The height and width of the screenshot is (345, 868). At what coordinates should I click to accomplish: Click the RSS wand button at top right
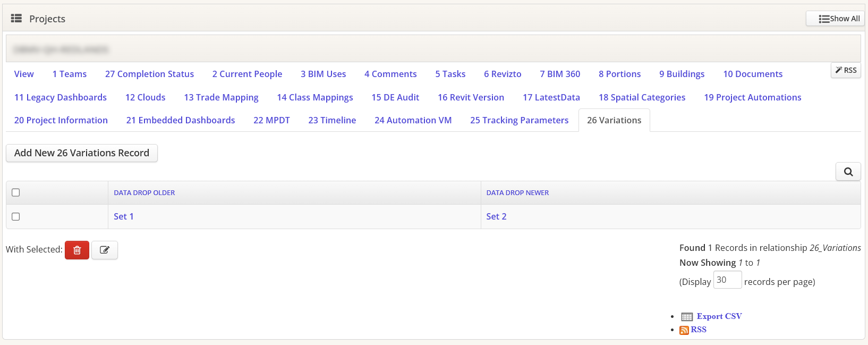(x=846, y=70)
